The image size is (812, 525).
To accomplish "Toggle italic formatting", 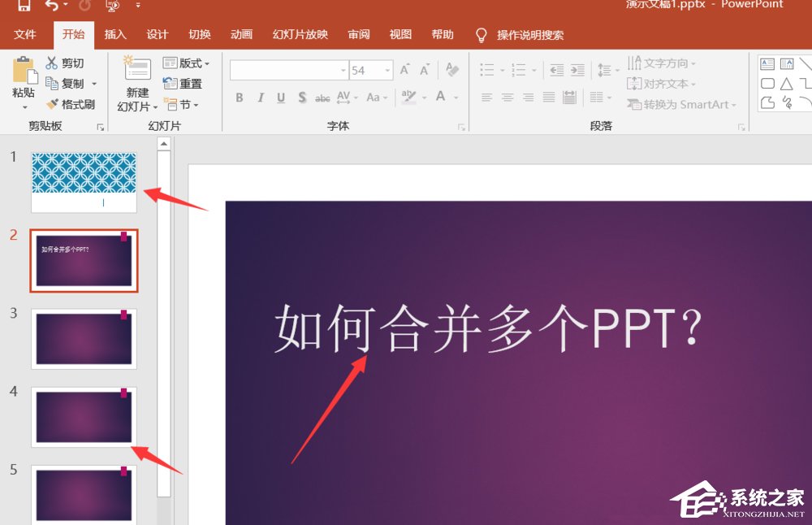I will click(260, 98).
